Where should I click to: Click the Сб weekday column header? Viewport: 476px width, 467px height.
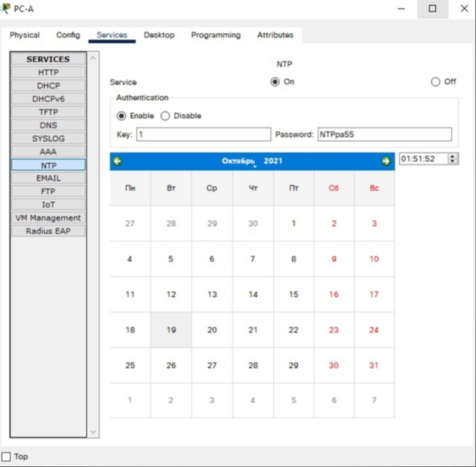tap(334, 188)
